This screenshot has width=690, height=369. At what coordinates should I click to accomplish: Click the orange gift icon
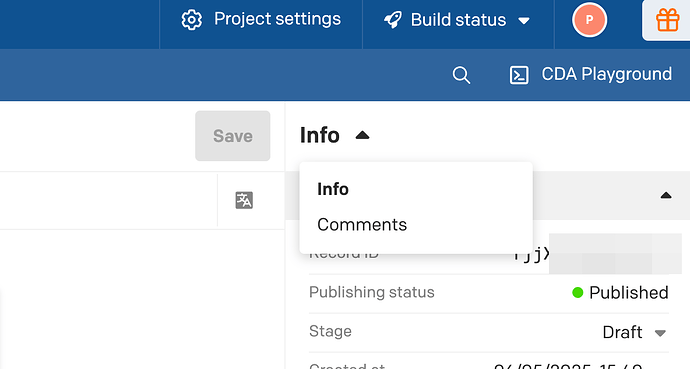[667, 20]
